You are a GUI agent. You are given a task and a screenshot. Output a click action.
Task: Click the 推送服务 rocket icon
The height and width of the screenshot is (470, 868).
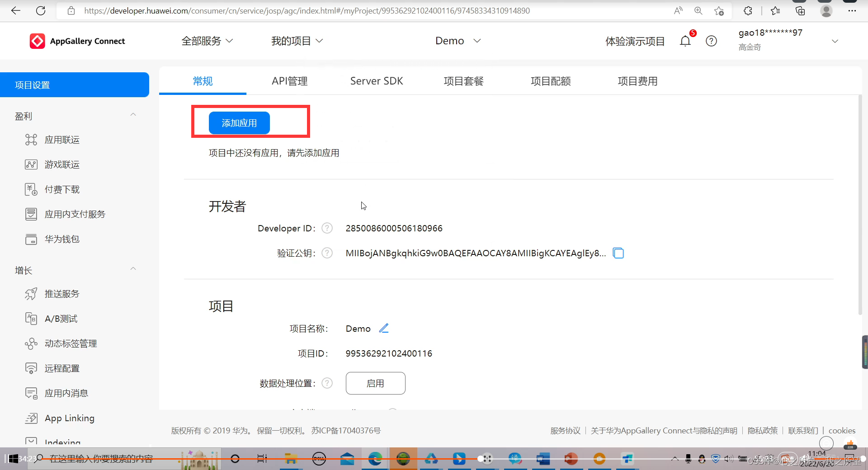pos(31,294)
